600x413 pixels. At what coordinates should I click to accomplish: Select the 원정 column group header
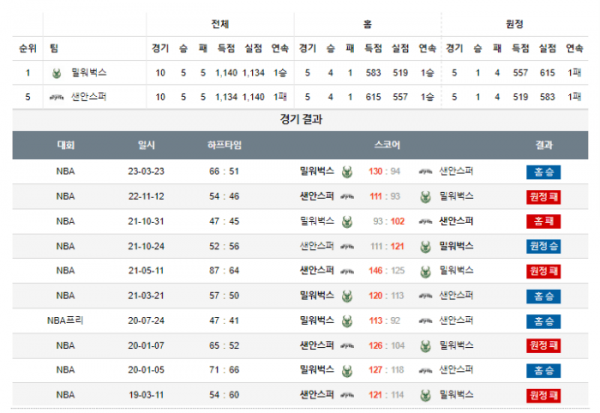click(514, 24)
